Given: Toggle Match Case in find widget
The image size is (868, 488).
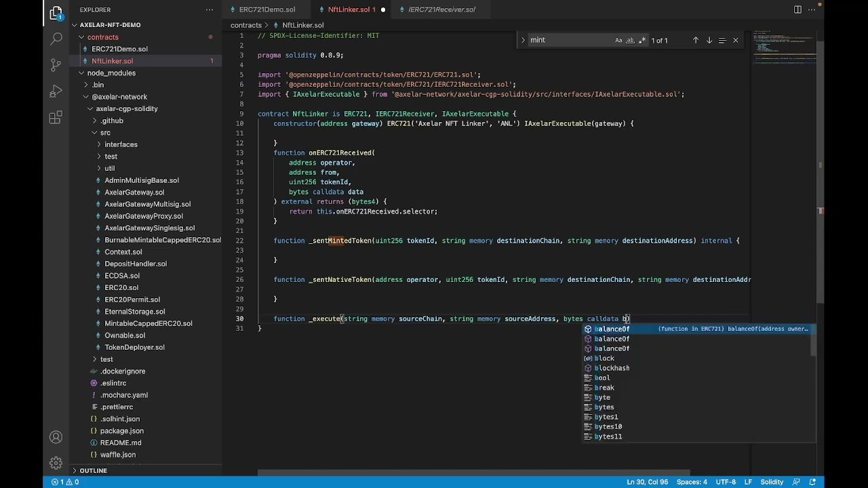Looking at the screenshot, I should click(x=618, y=41).
